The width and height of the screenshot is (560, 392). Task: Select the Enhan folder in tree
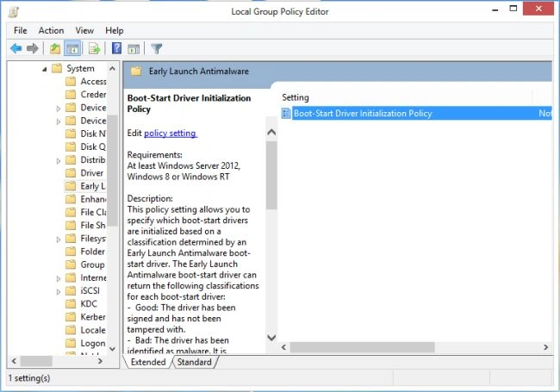[x=93, y=199]
